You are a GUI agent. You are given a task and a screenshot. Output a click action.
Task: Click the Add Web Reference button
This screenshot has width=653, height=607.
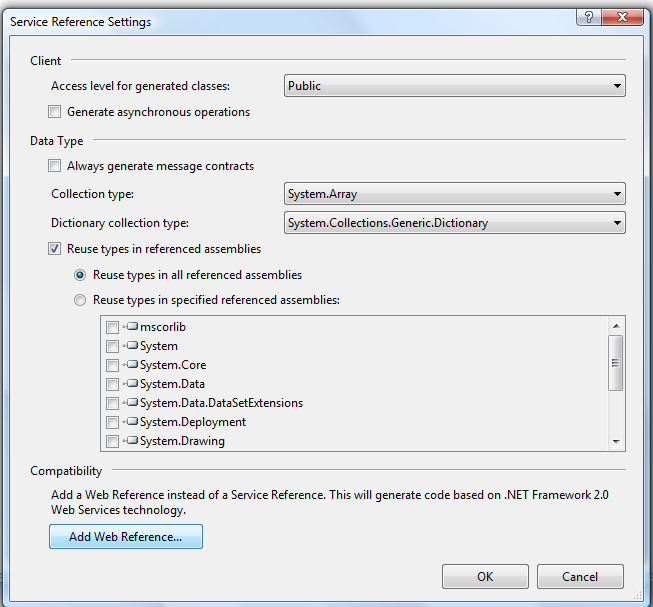[126, 537]
